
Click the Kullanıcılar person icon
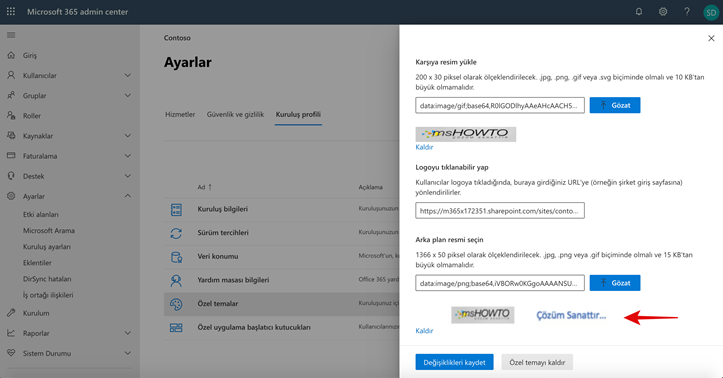click(x=11, y=75)
